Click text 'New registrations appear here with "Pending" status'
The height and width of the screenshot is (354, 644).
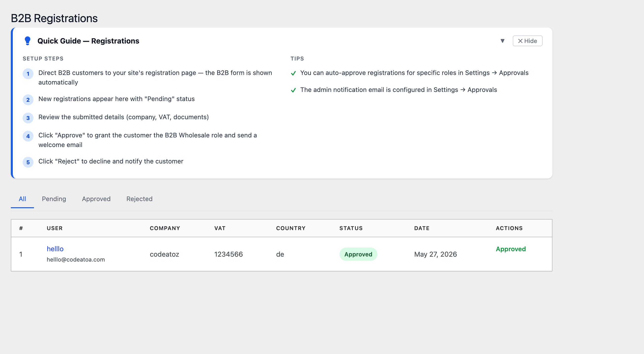click(x=116, y=99)
